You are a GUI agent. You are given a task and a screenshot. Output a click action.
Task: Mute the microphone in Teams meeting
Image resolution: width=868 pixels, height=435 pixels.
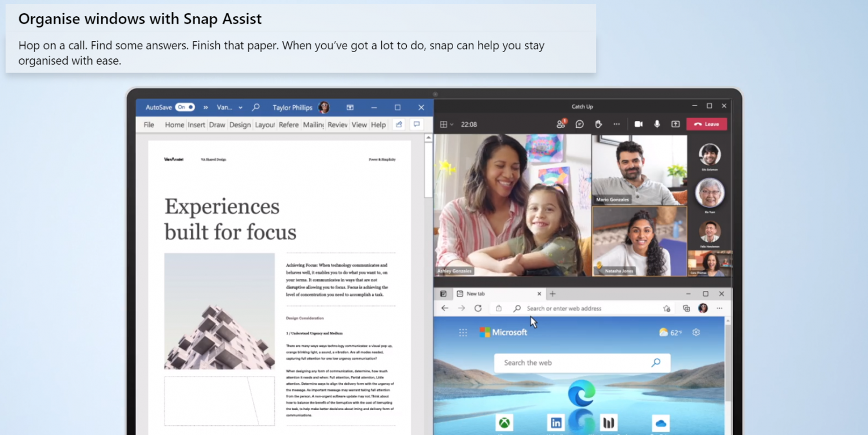[657, 124]
